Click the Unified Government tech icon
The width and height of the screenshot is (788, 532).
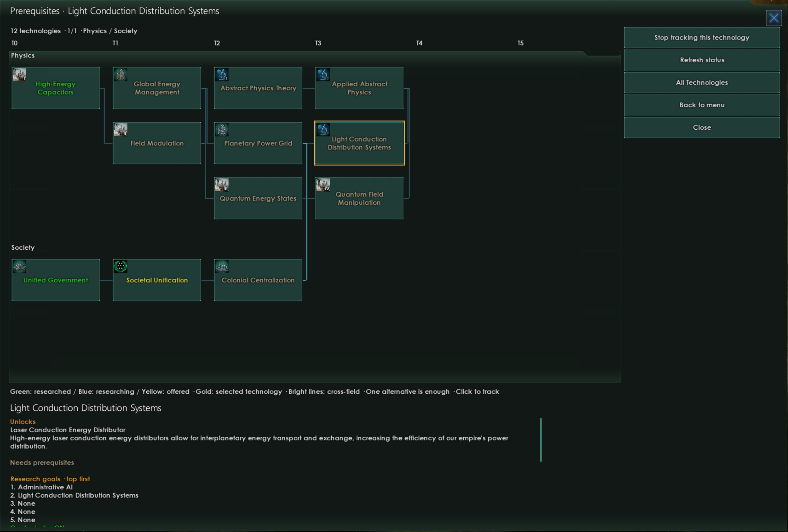point(19,267)
